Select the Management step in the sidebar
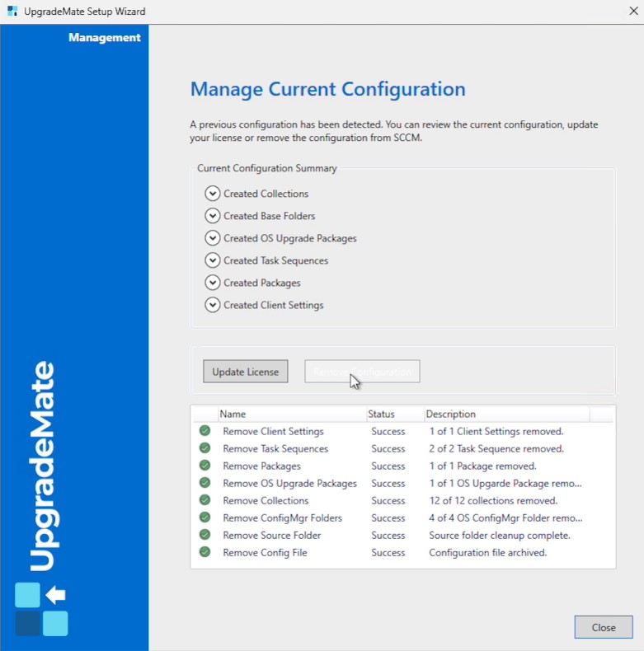 [x=105, y=37]
